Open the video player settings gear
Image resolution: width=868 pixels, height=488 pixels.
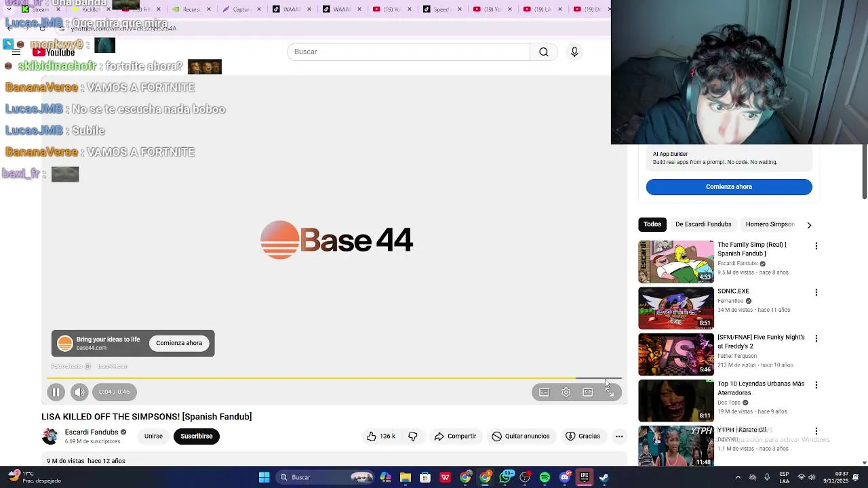(x=566, y=392)
